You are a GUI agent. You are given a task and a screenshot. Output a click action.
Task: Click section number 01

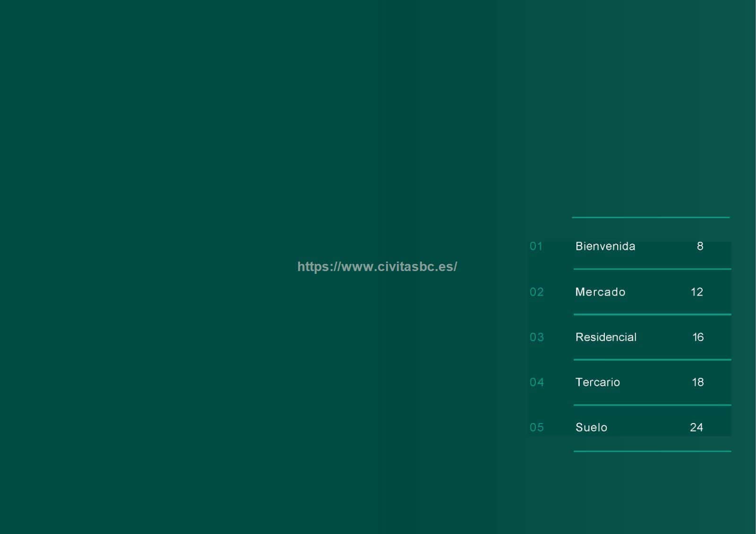(536, 246)
